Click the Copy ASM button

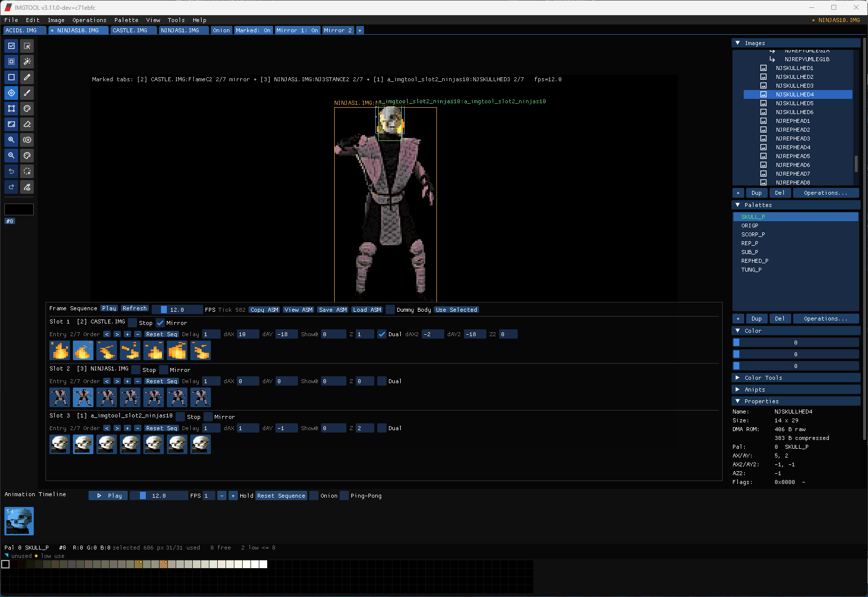(264, 310)
